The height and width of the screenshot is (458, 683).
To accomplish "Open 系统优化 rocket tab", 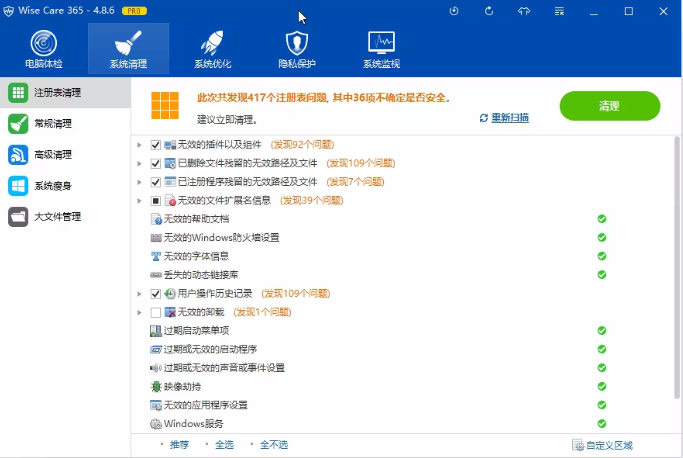I will click(x=213, y=49).
